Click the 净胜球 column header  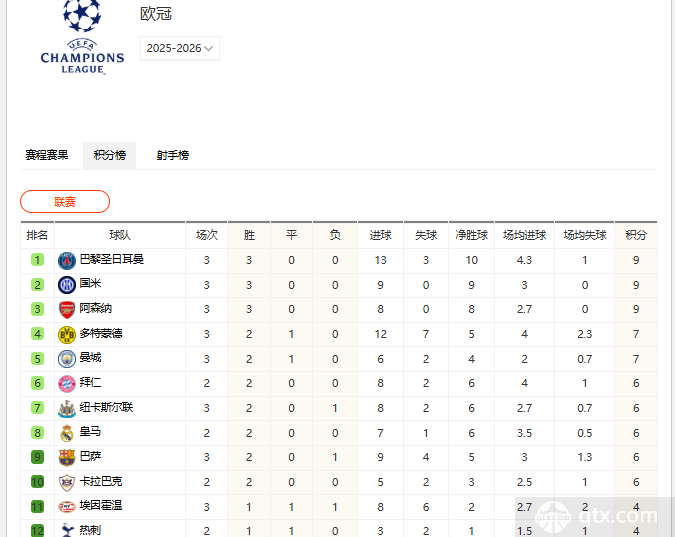click(471, 235)
